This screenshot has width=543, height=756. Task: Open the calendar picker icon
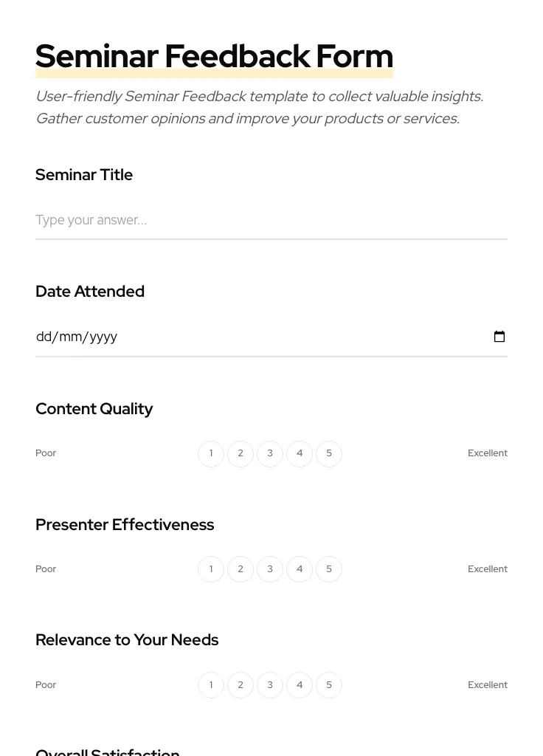499,337
